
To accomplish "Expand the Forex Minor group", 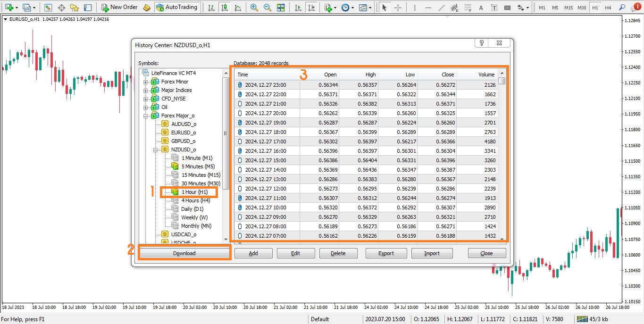I will click(146, 82).
